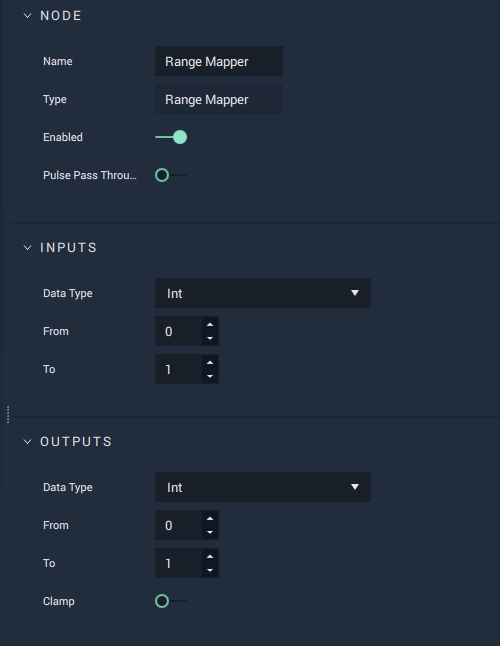Enable the Clamp toggle

click(x=171, y=601)
